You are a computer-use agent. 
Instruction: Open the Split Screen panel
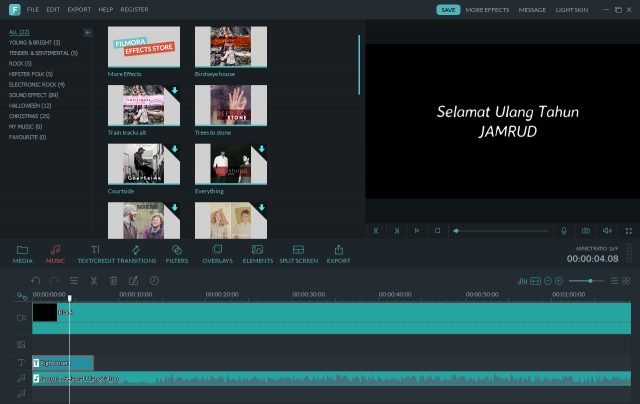coord(298,253)
